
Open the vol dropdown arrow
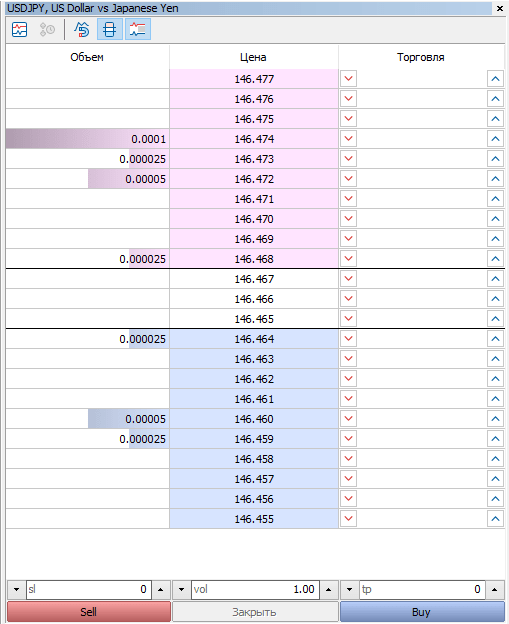click(181, 589)
